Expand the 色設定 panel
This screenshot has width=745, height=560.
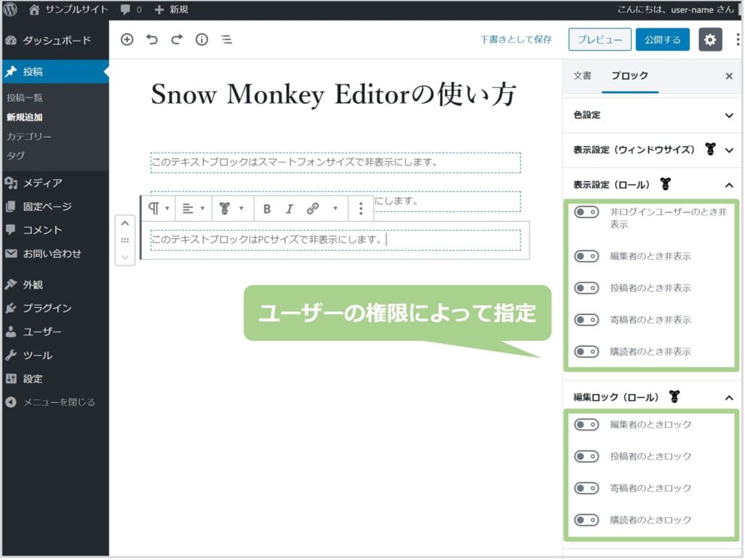click(x=653, y=115)
